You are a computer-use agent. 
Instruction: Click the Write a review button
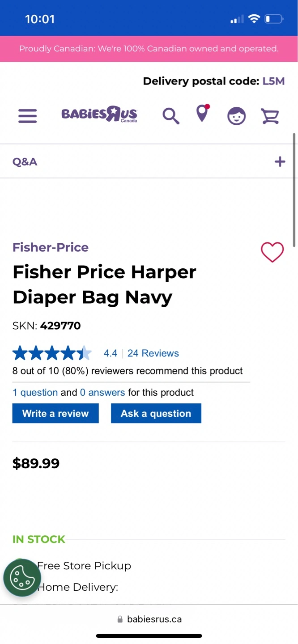click(55, 413)
